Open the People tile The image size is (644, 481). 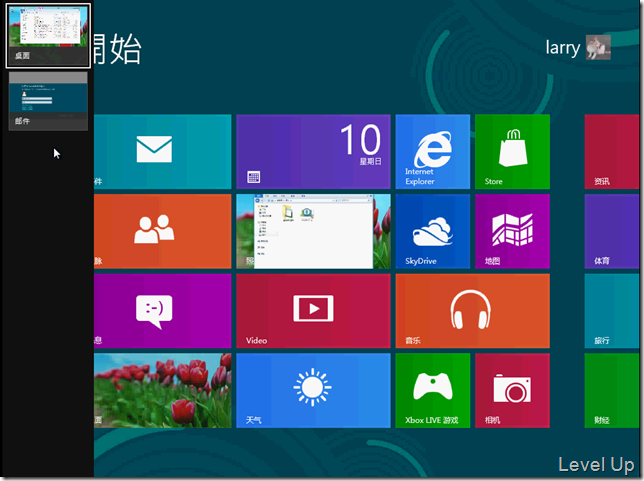163,231
